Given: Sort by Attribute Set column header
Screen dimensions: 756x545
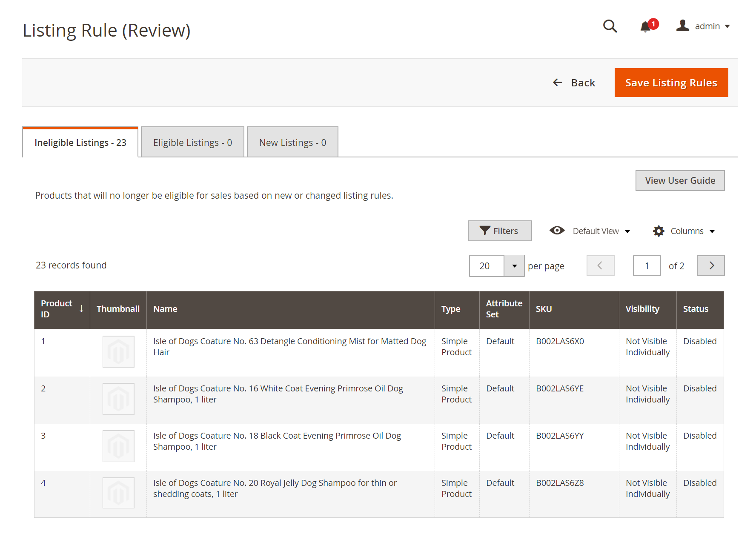Looking at the screenshot, I should [x=504, y=309].
